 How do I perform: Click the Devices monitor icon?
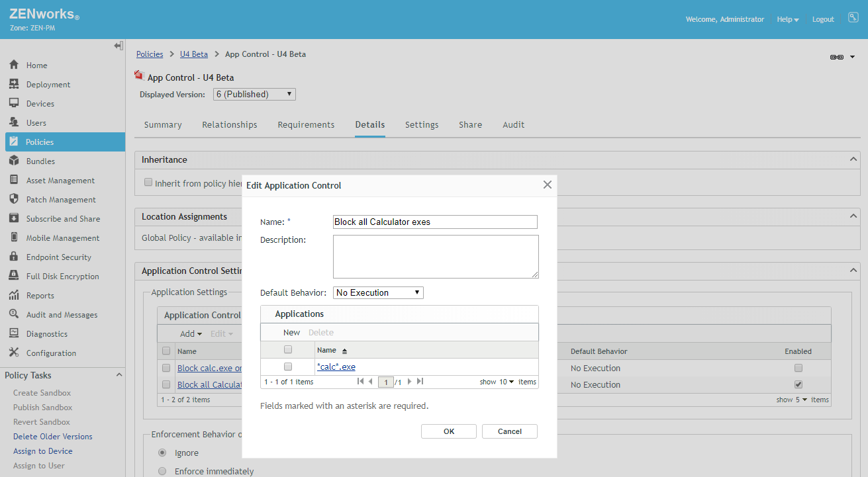pyautogui.click(x=13, y=103)
